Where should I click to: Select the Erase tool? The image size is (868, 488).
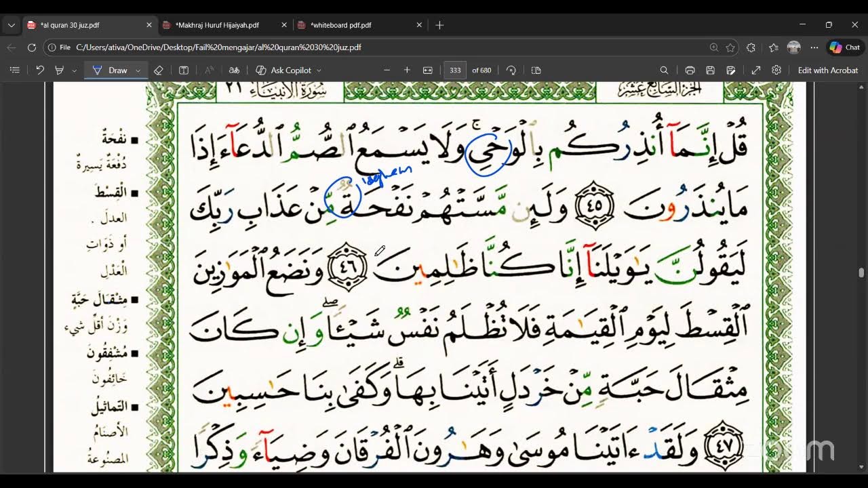(158, 70)
